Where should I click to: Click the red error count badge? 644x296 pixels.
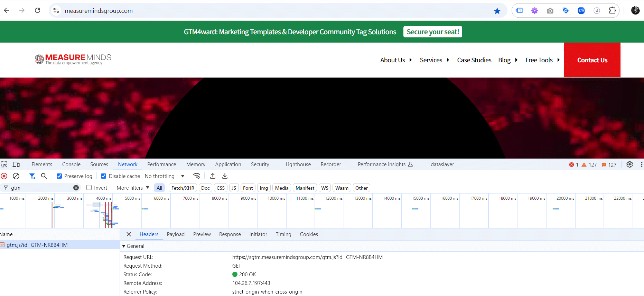pyautogui.click(x=574, y=165)
